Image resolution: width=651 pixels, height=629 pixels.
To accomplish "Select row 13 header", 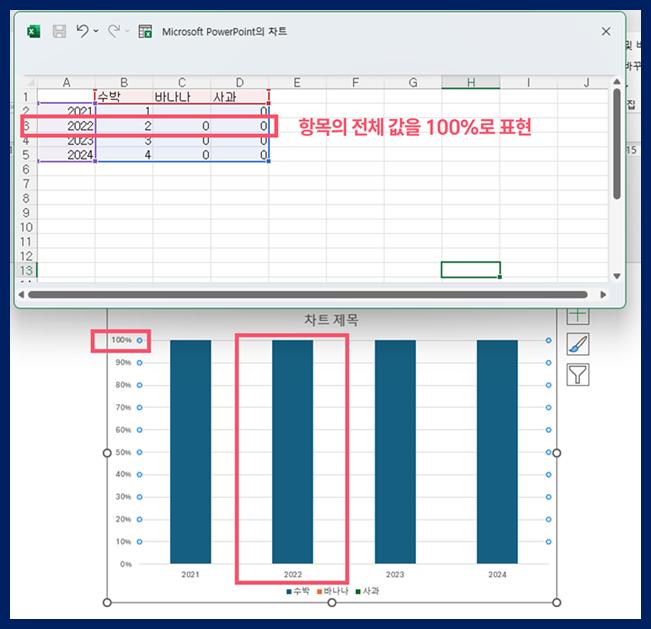I will pos(26,270).
